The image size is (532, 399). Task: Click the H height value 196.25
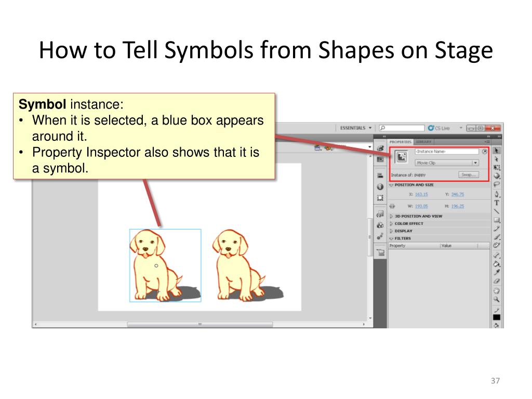tap(458, 206)
